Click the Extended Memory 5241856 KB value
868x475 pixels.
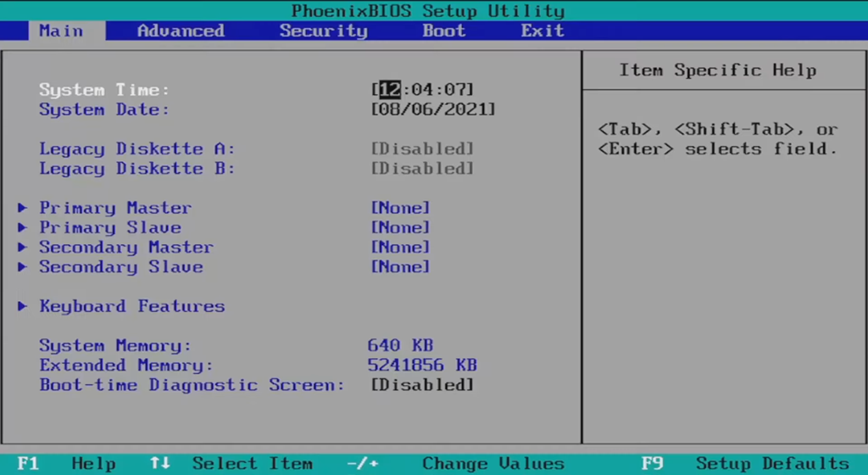pos(422,365)
